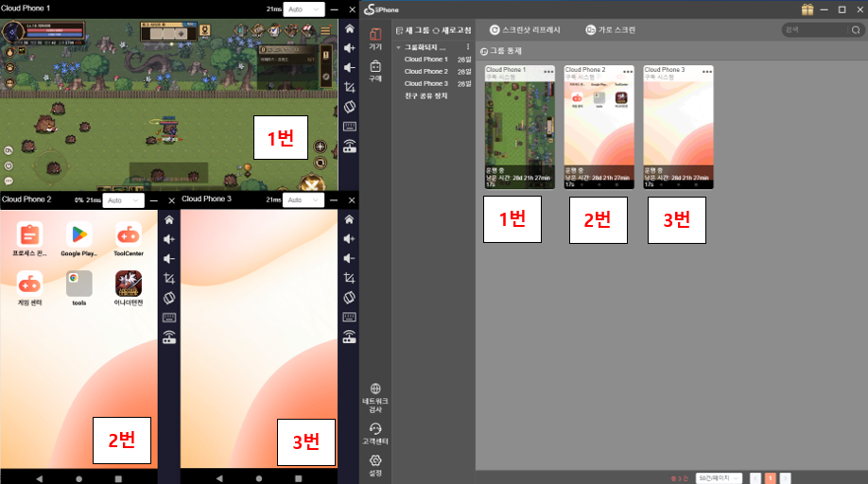This screenshot has width=868, height=484.
Task: Click crop screenshot icon in Cloud Phone 1
Action: [x=349, y=87]
